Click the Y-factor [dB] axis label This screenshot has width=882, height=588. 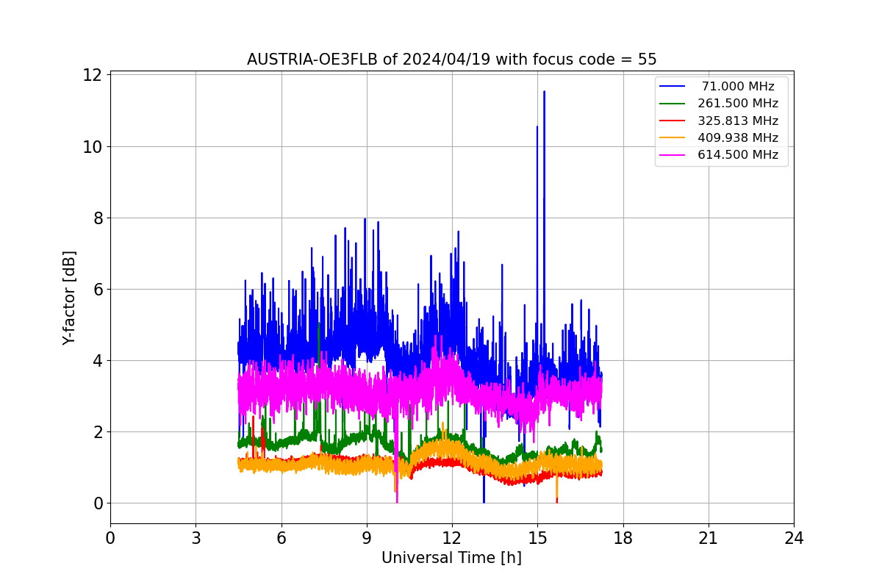(69, 298)
